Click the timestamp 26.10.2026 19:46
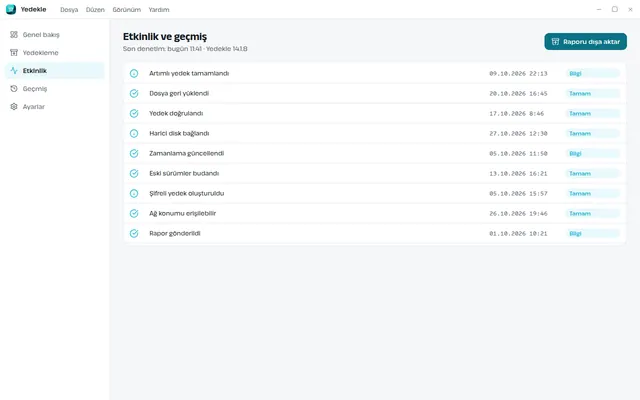 pyautogui.click(x=518, y=213)
